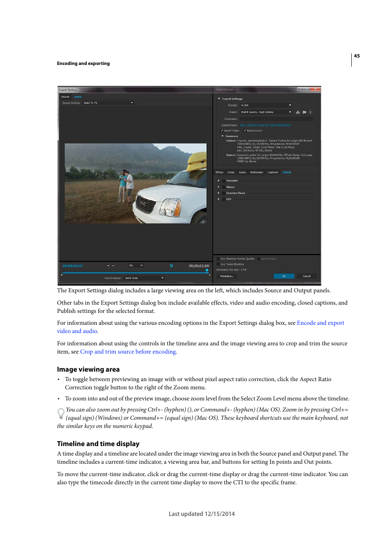Enable the FTP publish checkbox
Viewport: 392px width, 555px height.
(224, 199)
